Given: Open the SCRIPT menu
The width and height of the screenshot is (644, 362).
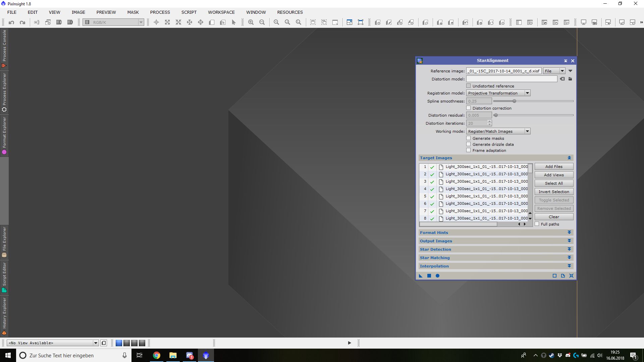Looking at the screenshot, I should [x=189, y=12].
